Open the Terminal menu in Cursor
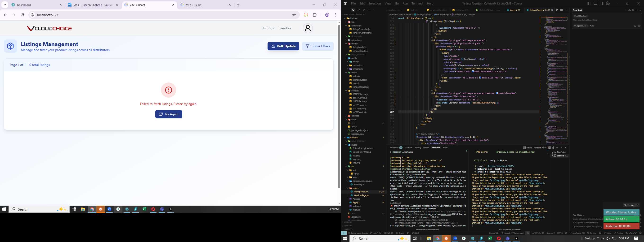The width and height of the screenshot is (644, 242). click(x=417, y=4)
